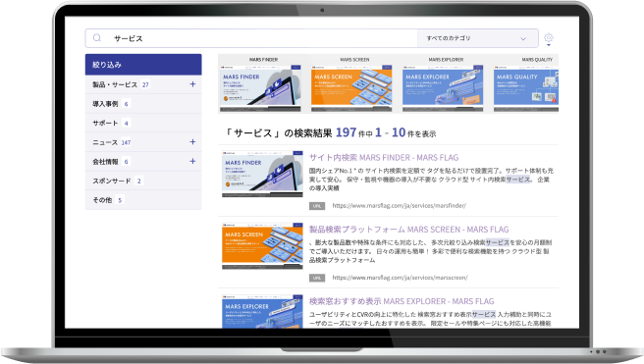The height and width of the screenshot is (364, 644).
Task: Select the サポート filter item
Action: pos(143,123)
